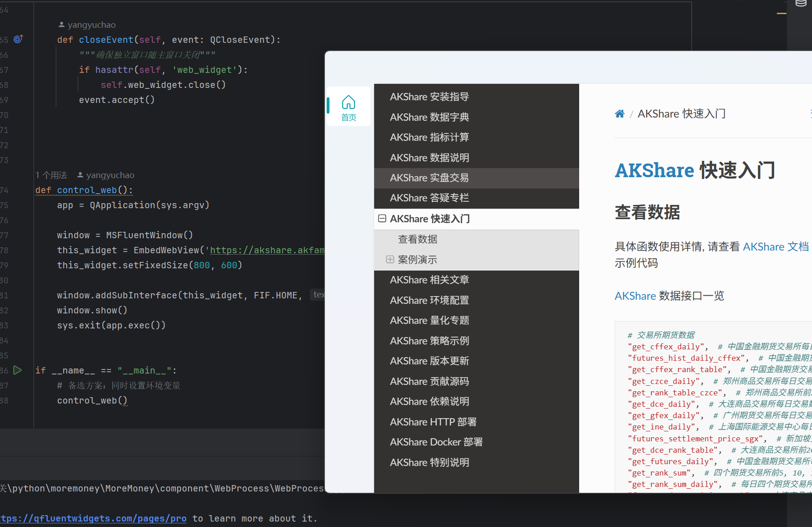Image resolution: width=812 pixels, height=527 pixels.
Task: Click the 'def control_web():' code line
Action: click(84, 190)
